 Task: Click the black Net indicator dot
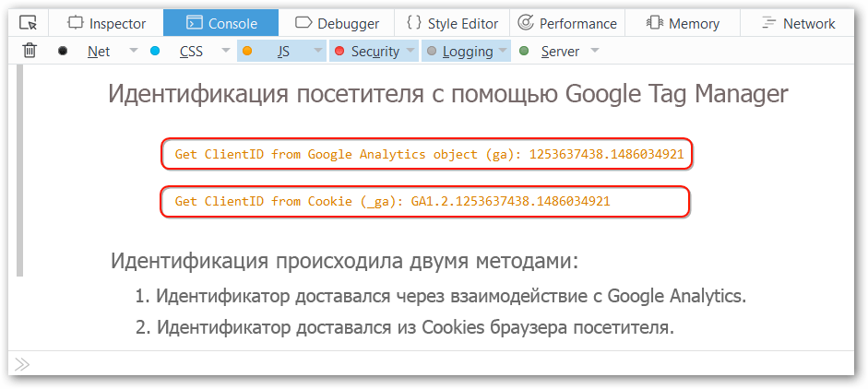(x=63, y=51)
